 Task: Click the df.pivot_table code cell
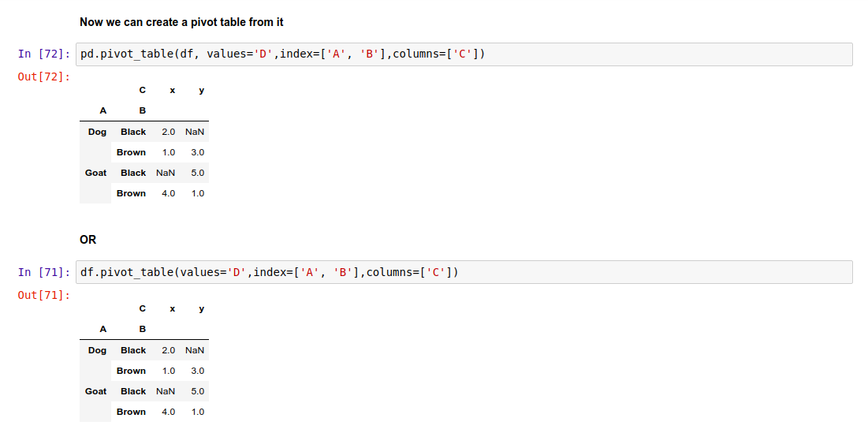[465, 272]
